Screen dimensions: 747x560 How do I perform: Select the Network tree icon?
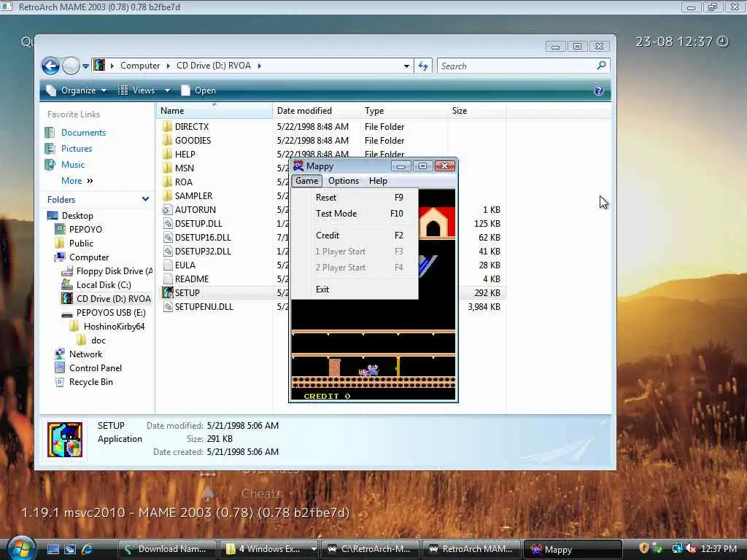pos(60,354)
